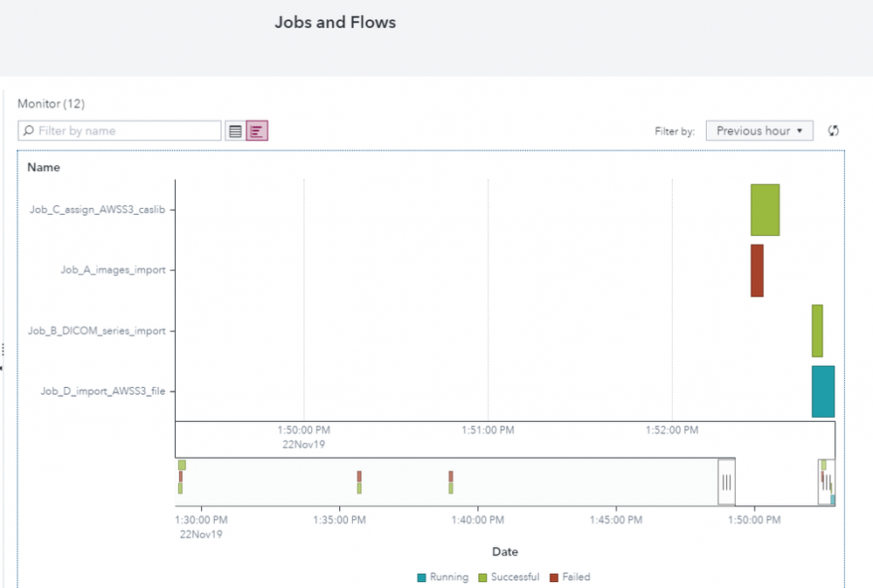Image resolution: width=873 pixels, height=588 pixels.
Task: Click the search magnifier icon in filter box
Action: point(29,131)
